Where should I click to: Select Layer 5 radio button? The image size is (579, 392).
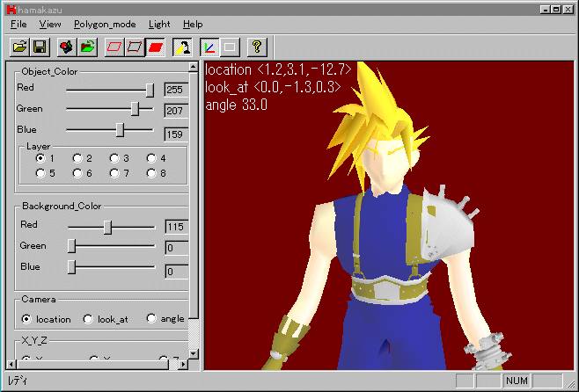(x=40, y=173)
